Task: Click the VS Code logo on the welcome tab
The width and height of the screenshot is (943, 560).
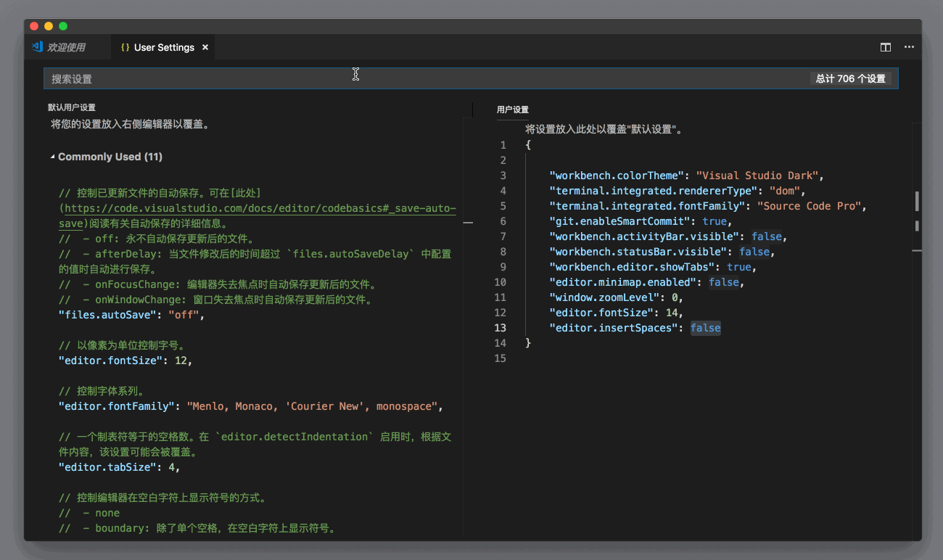Action: click(x=36, y=46)
